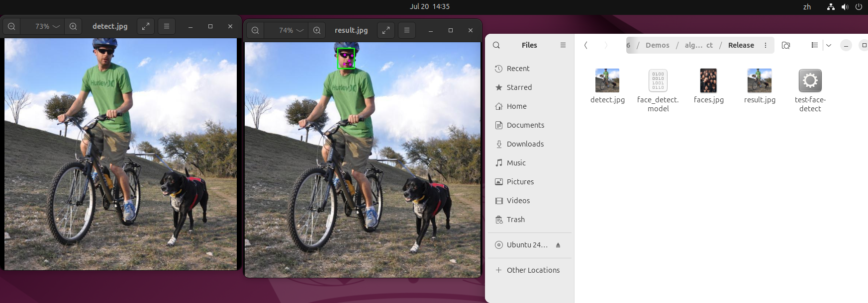
Task: Open the system volume indicator in top bar
Action: click(x=845, y=6)
